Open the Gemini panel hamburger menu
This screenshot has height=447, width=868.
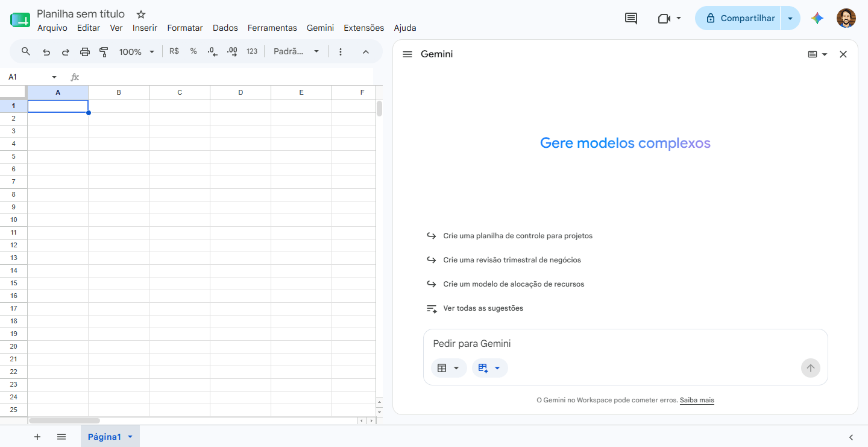(407, 54)
